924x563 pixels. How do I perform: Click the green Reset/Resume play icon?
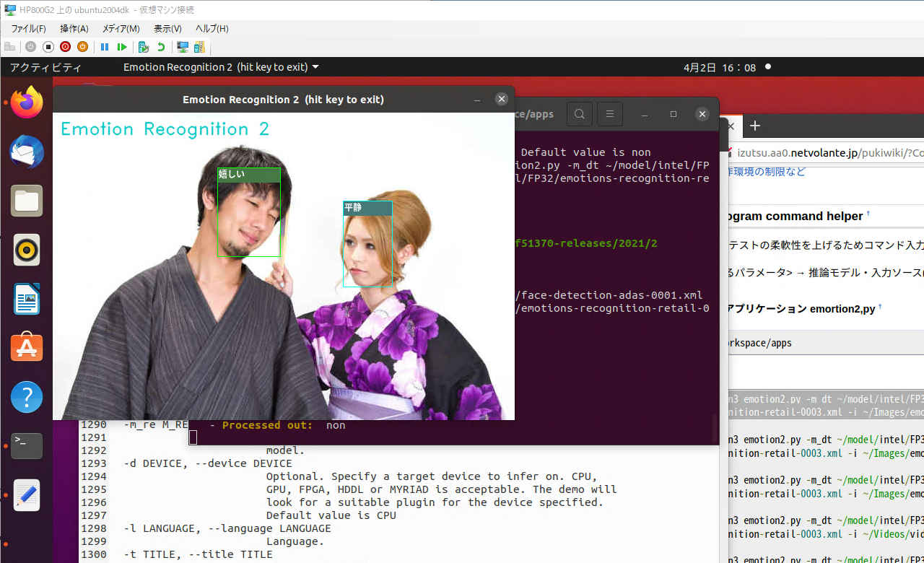122,47
